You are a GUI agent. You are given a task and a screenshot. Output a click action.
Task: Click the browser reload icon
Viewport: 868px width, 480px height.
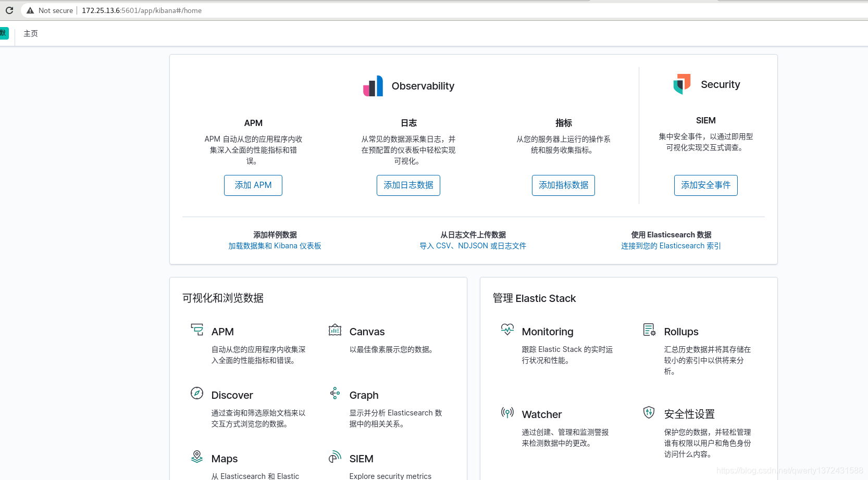point(9,10)
